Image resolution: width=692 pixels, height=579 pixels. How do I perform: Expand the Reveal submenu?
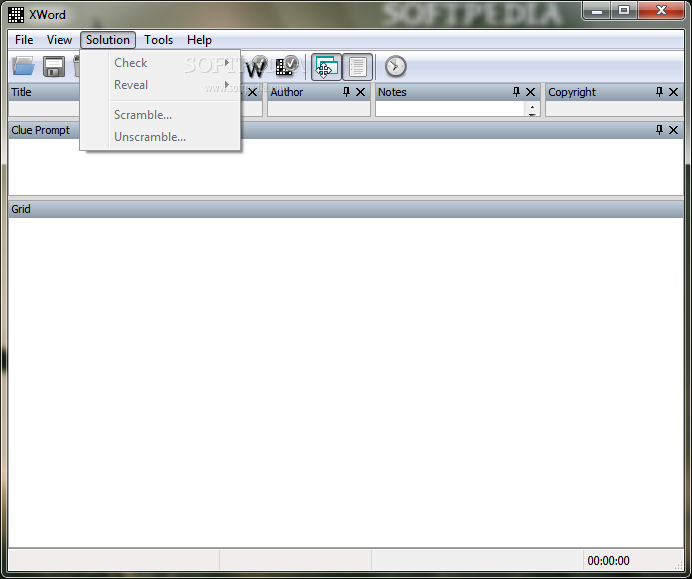(x=160, y=85)
